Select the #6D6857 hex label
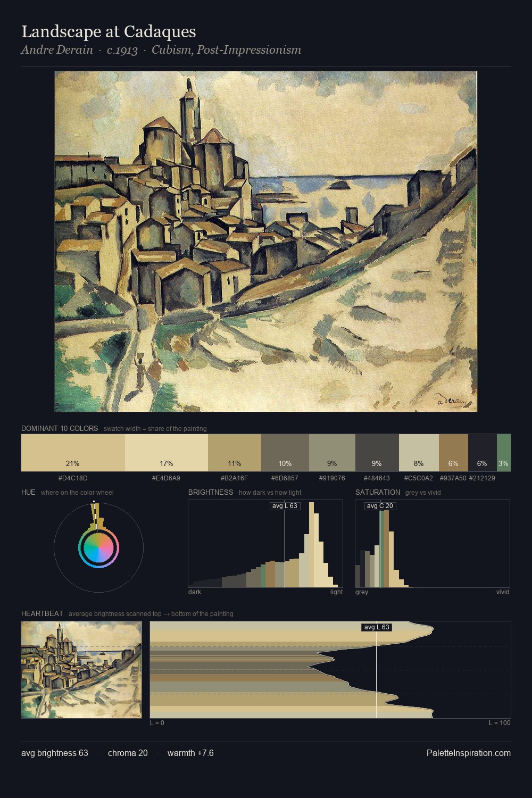532x798 pixels. click(285, 478)
